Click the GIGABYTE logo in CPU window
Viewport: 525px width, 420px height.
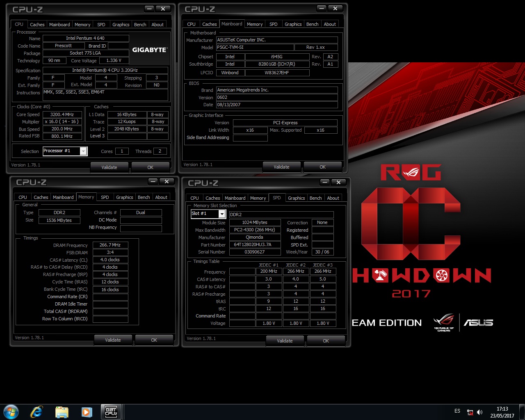tap(149, 50)
